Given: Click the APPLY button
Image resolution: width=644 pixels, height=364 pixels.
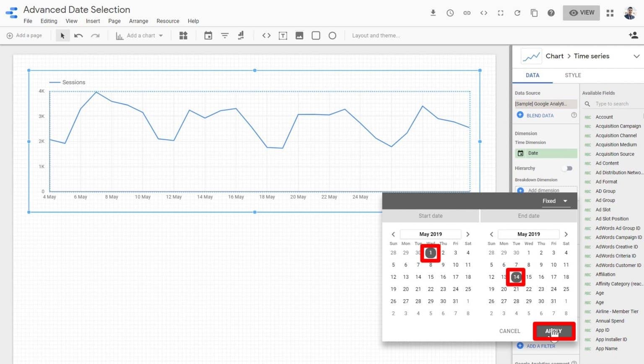Looking at the screenshot, I should [x=554, y=331].
